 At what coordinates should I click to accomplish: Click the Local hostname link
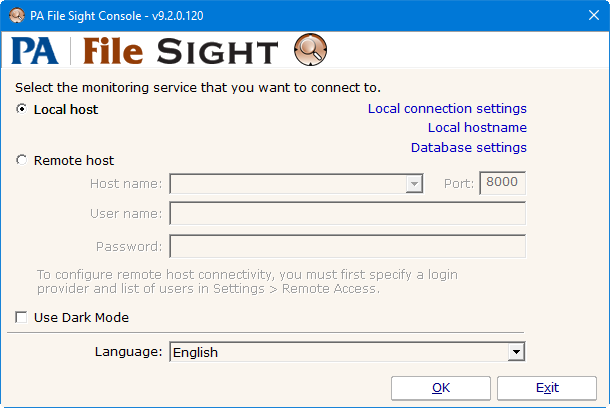click(x=476, y=128)
